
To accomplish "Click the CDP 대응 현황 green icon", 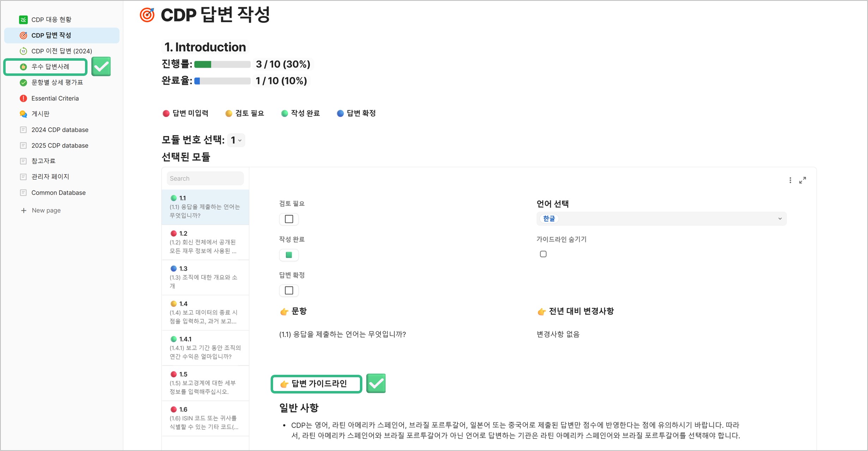I will click(x=23, y=20).
